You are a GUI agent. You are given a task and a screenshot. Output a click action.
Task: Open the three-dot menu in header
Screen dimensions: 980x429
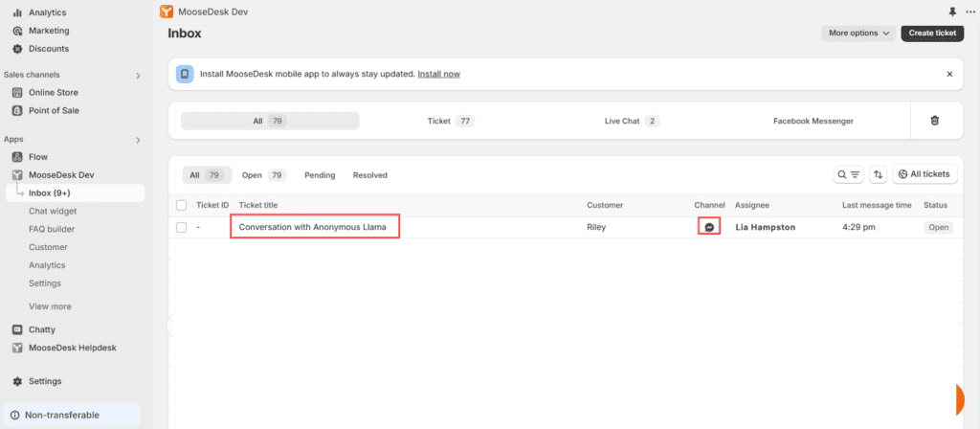tap(970, 11)
